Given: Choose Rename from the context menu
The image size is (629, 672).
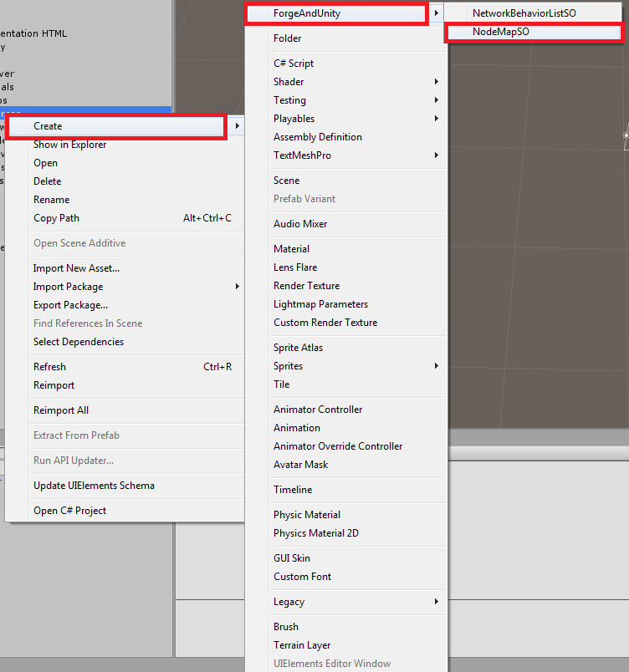Looking at the screenshot, I should [125, 200].
